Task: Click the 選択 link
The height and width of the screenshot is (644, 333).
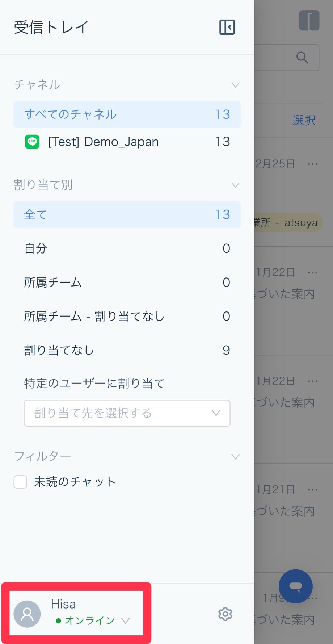Action: click(x=304, y=121)
